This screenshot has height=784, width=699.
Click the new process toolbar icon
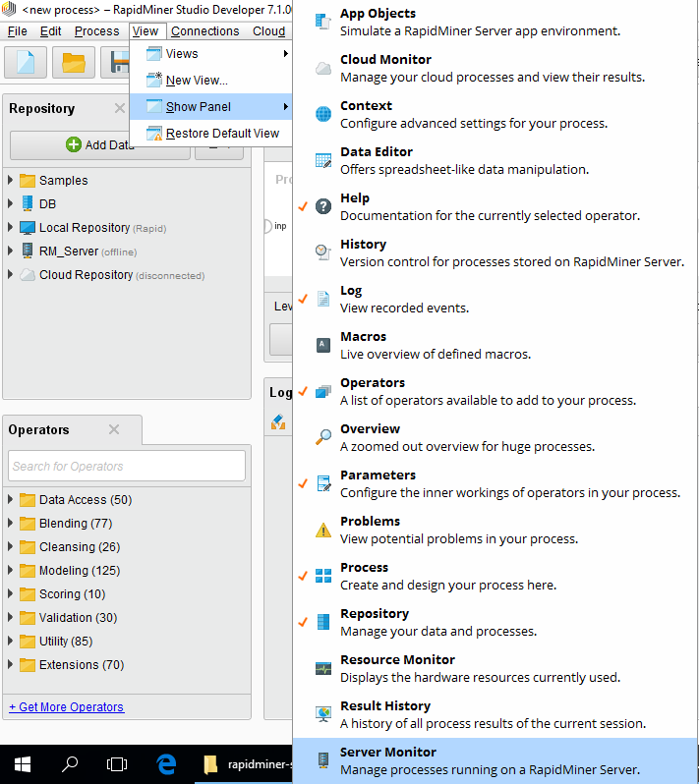pyautogui.click(x=26, y=63)
